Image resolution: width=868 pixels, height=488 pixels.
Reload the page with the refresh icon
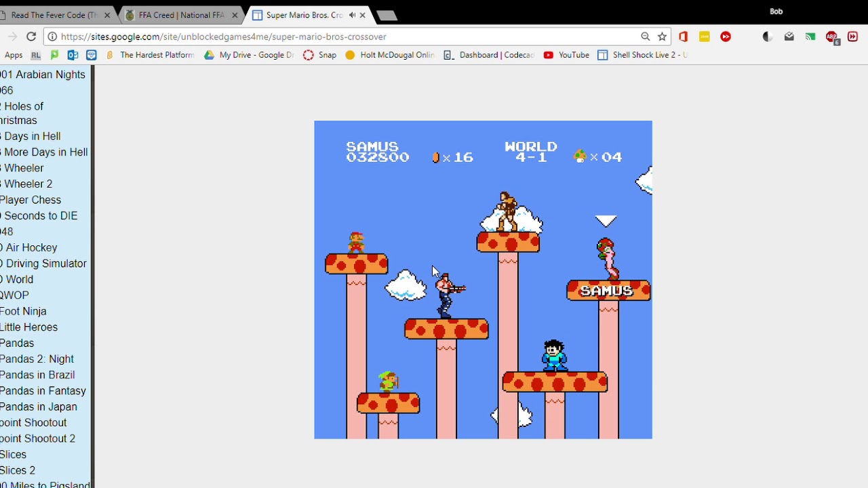tap(31, 37)
